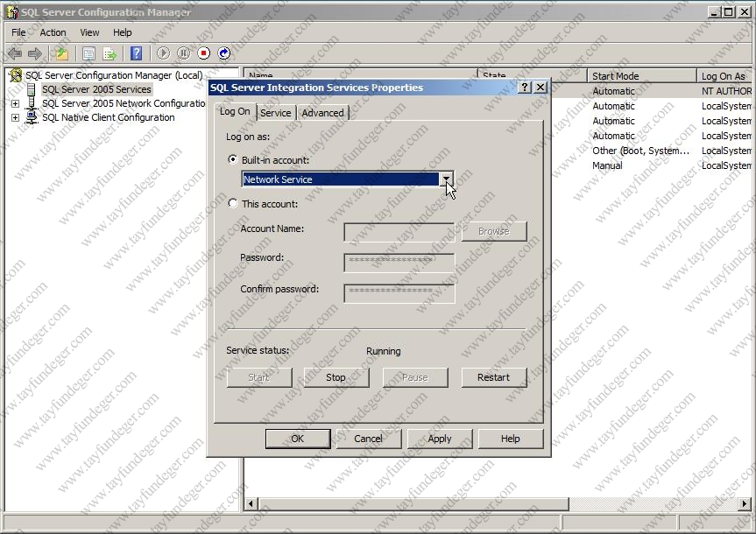Switch to the Service tab
756x534 pixels.
(276, 113)
